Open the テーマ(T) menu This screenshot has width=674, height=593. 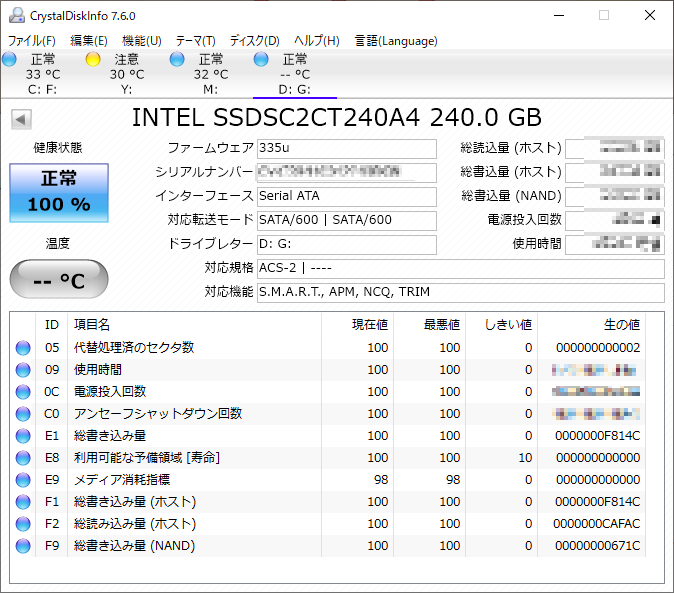pyautogui.click(x=196, y=41)
